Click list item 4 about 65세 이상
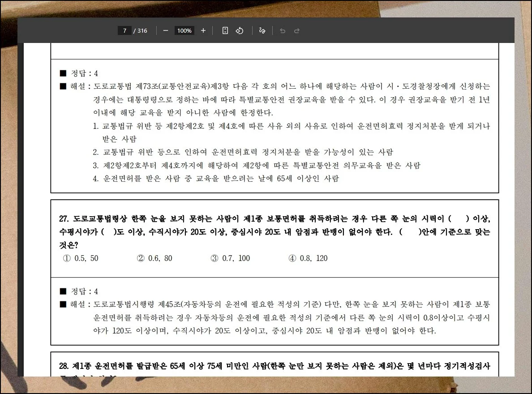The image size is (532, 394). pyautogui.click(x=216, y=179)
